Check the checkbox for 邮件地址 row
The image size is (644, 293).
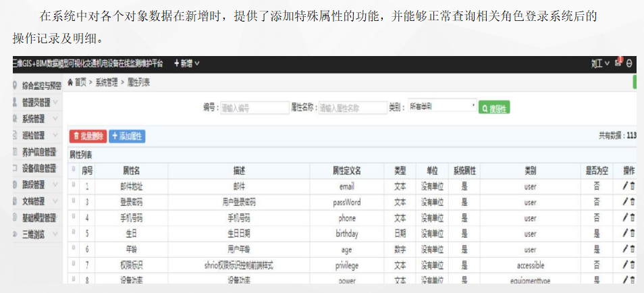click(x=74, y=184)
